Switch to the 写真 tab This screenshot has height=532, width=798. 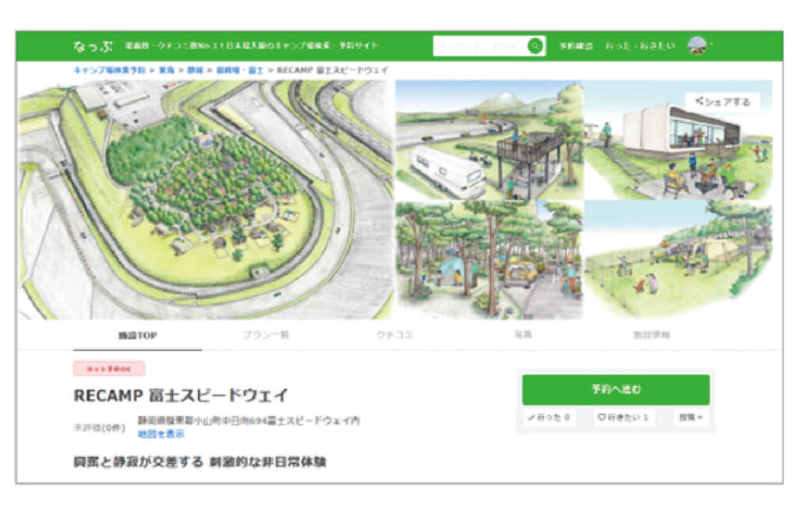pyautogui.click(x=523, y=335)
